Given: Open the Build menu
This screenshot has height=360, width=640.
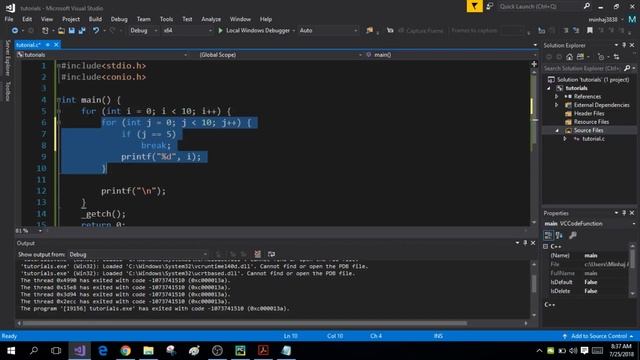Looking at the screenshot, I should 95,19.
